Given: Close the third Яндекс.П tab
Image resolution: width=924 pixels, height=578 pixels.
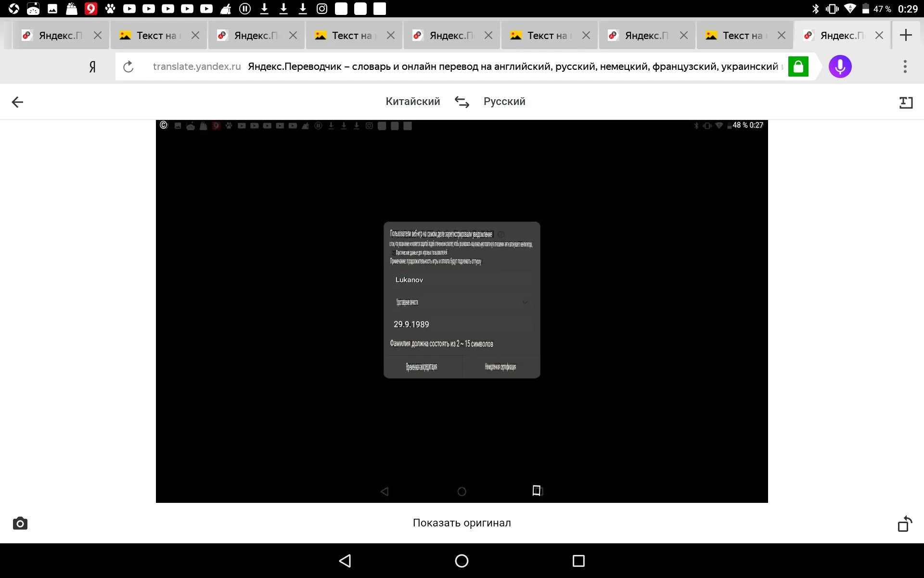Looking at the screenshot, I should click(488, 35).
